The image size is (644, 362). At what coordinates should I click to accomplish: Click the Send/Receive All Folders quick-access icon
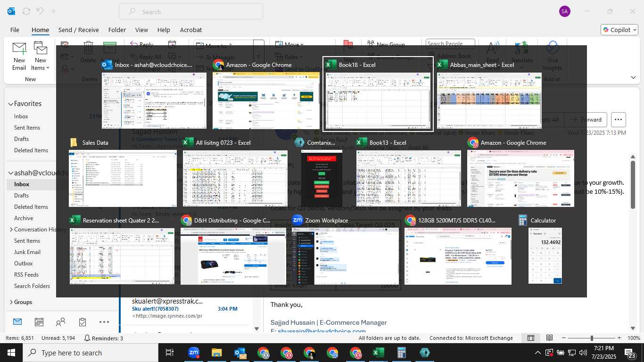26,11
